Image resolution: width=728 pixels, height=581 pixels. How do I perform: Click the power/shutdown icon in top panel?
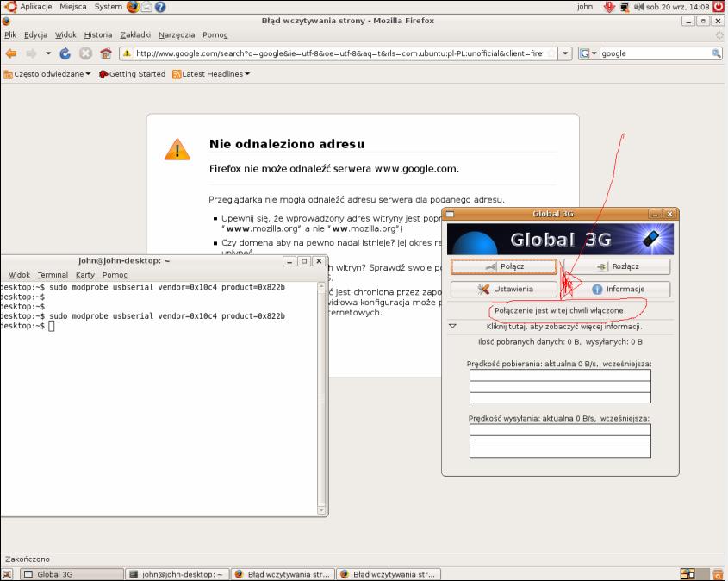[719, 7]
